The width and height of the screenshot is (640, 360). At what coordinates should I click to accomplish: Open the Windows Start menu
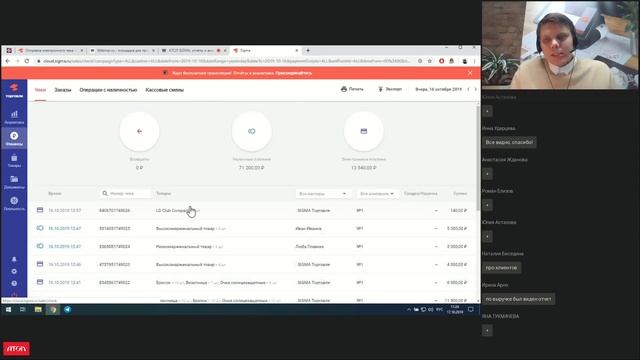point(8,310)
